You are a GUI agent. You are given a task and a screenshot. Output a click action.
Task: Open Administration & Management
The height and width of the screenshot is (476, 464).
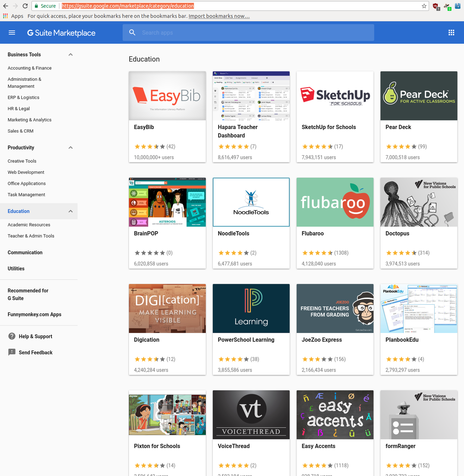pyautogui.click(x=25, y=83)
